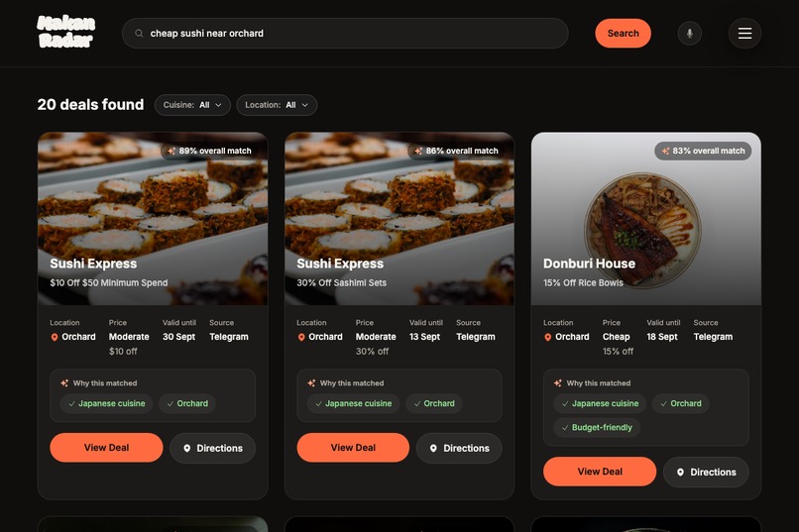View Deal for 30% Off Sashimi Sets

pyautogui.click(x=353, y=448)
